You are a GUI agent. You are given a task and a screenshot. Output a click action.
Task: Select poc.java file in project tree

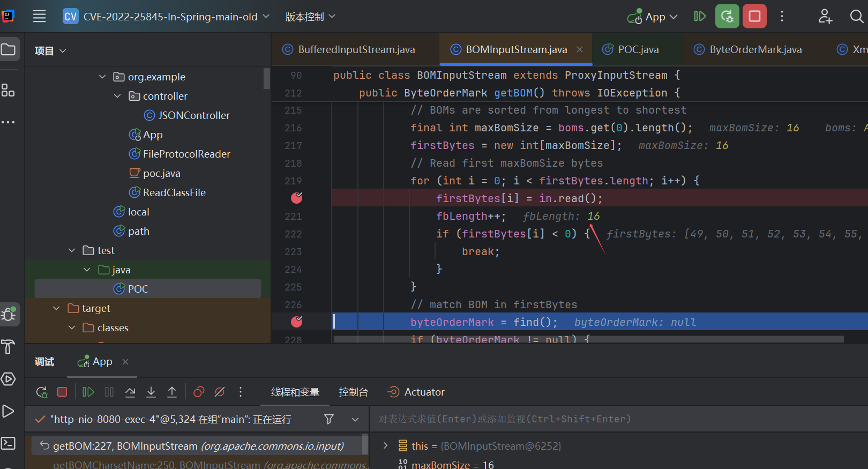pyautogui.click(x=155, y=173)
